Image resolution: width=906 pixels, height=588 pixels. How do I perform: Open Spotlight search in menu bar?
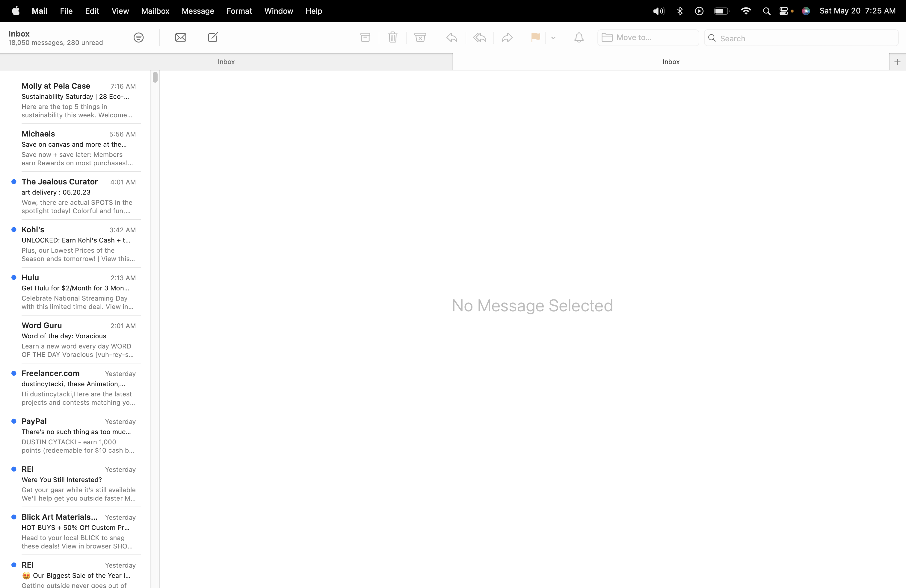(x=767, y=11)
